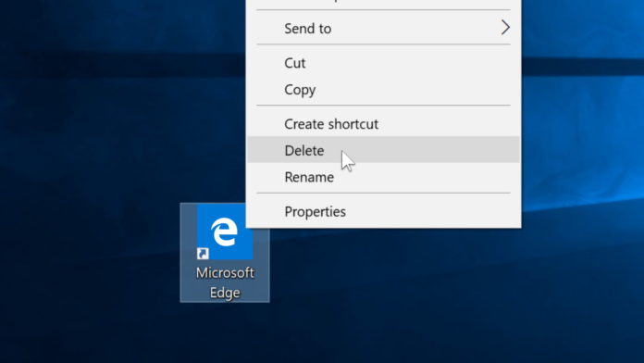Click the 'Edge' word under the icon
Viewport: 644px width, 363px height.
[225, 293]
